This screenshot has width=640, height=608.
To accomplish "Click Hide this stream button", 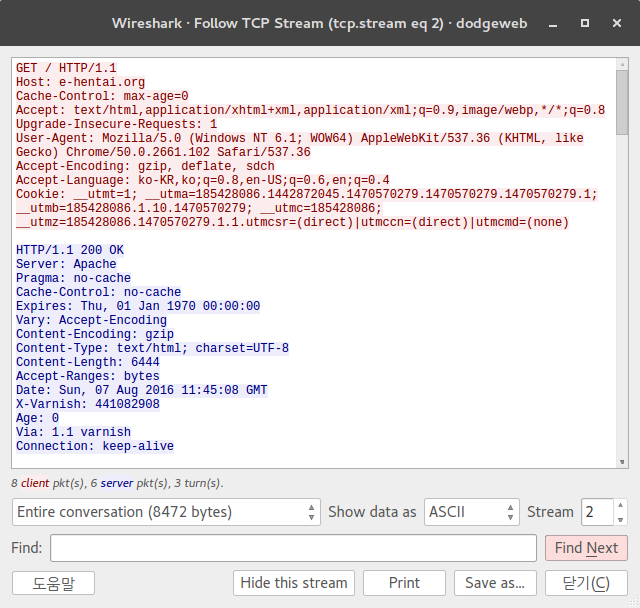I will (x=294, y=583).
